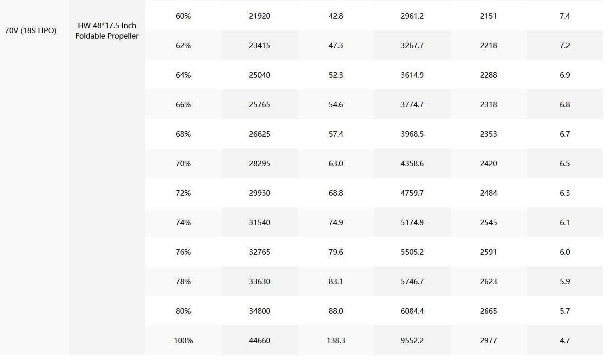Click RPM value 2591
The image size is (611, 364).
pos(488,252)
